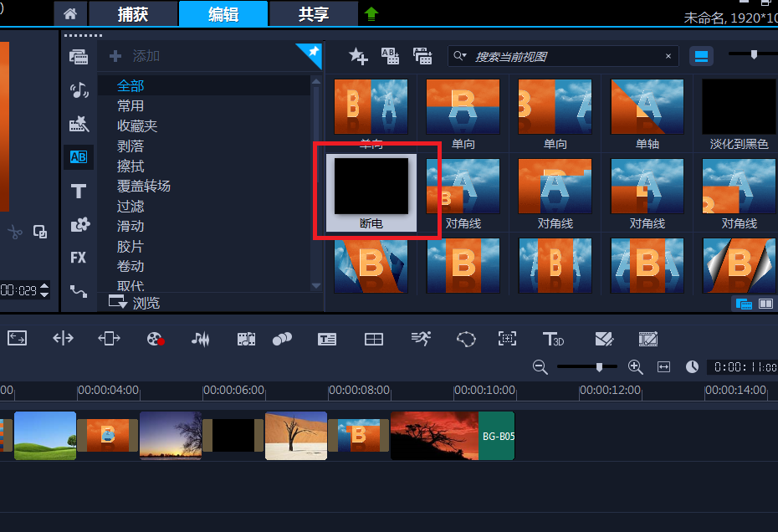778x532 pixels.
Task: Select the 断电 transition thumbnail
Action: click(371, 192)
